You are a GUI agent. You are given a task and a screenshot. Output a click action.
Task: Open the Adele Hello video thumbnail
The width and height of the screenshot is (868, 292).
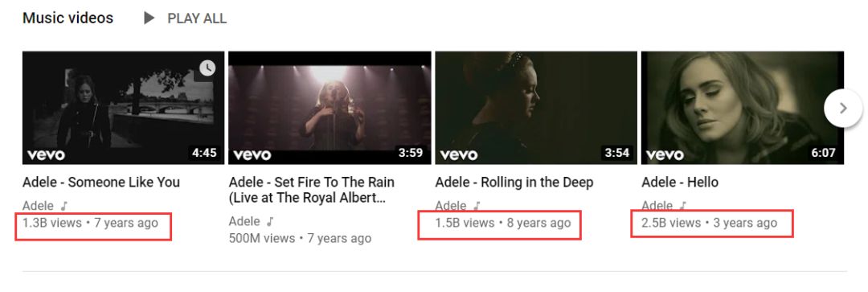743,108
